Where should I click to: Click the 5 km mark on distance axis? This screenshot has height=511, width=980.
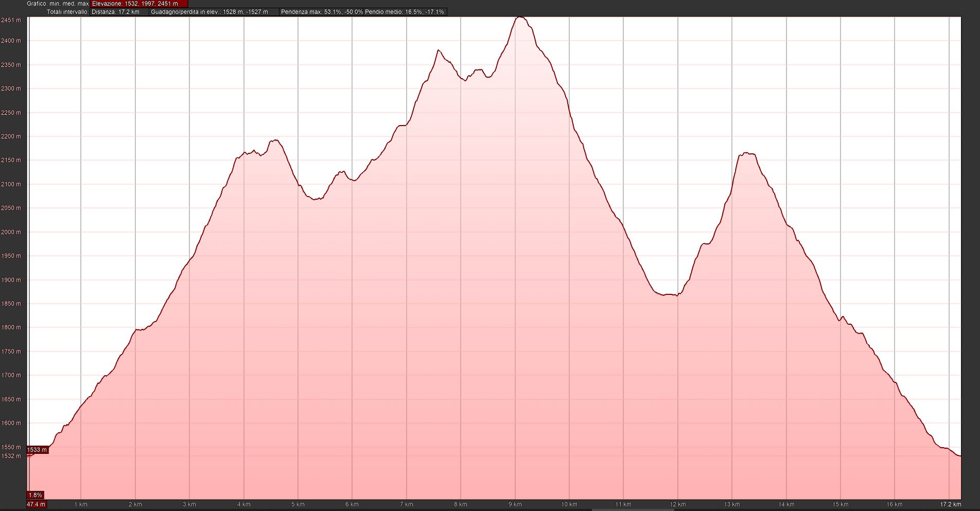pyautogui.click(x=298, y=504)
